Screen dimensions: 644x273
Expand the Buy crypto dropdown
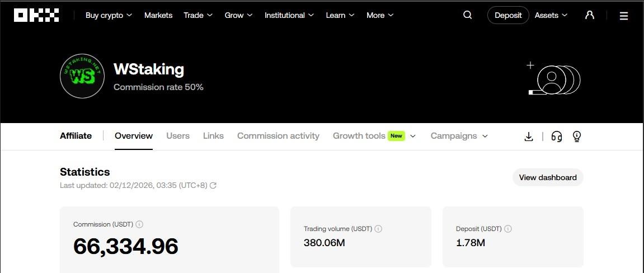point(109,15)
